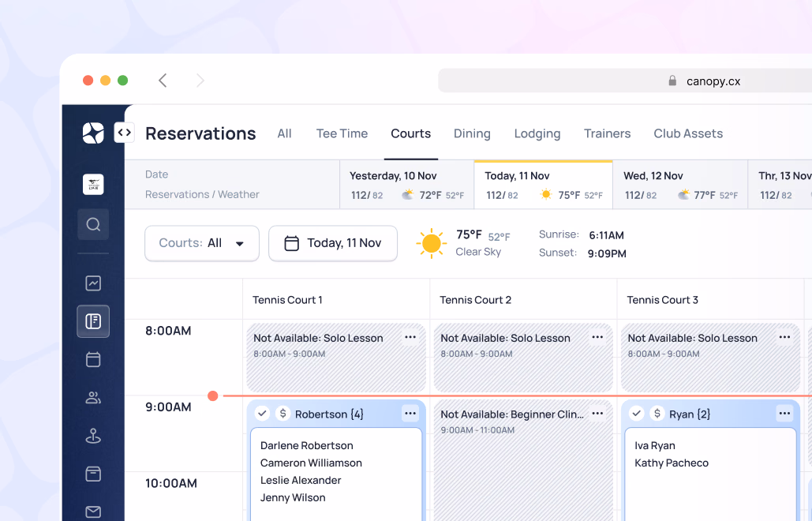Click the green macOS zoom window button
812x521 pixels.
[123, 81]
